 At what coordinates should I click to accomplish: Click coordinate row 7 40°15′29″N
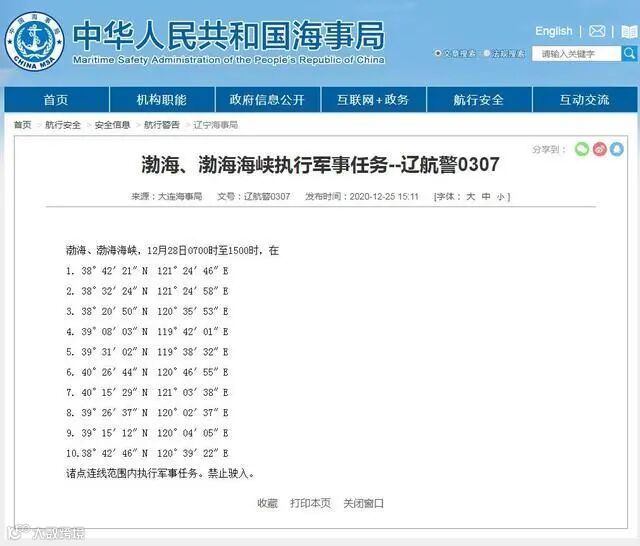click(147, 393)
